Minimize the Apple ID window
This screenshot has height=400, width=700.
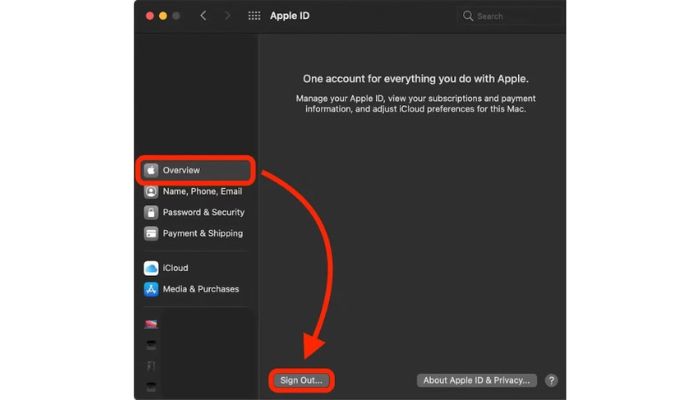163,16
